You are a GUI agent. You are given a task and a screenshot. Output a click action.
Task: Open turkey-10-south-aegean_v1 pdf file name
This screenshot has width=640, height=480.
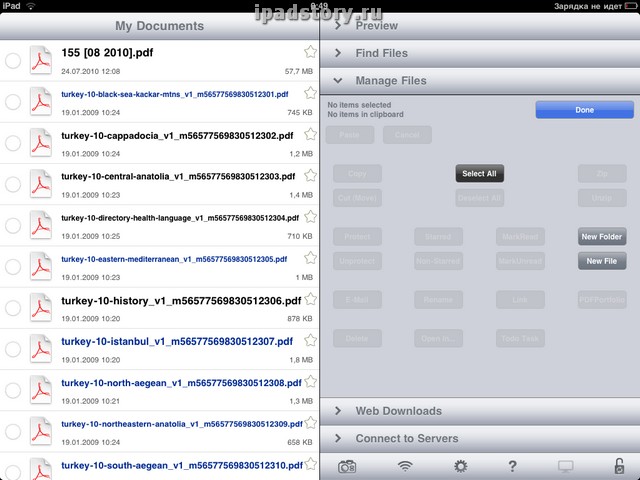point(182,465)
